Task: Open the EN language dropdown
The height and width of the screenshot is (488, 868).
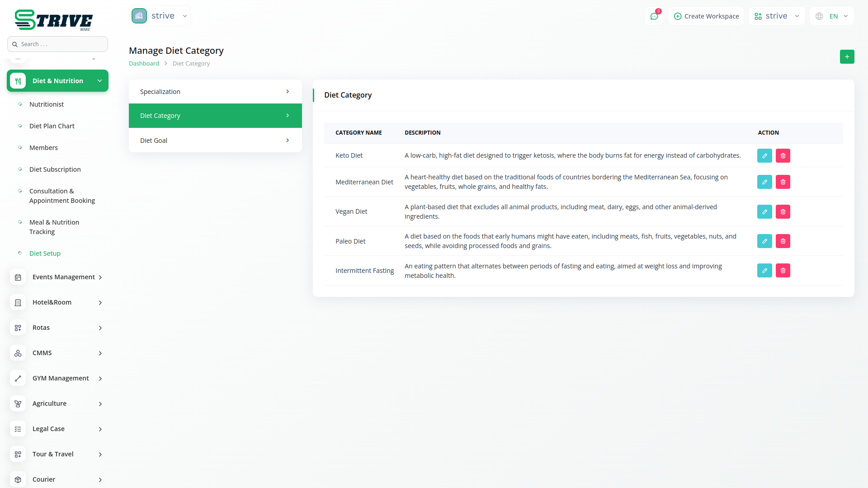Action: point(832,16)
